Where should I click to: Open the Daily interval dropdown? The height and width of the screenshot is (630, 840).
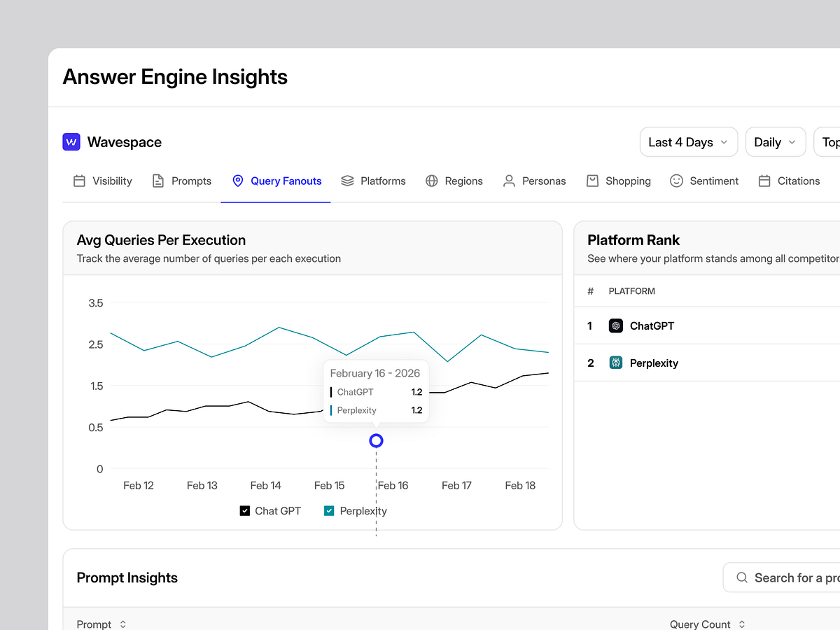[x=776, y=142]
